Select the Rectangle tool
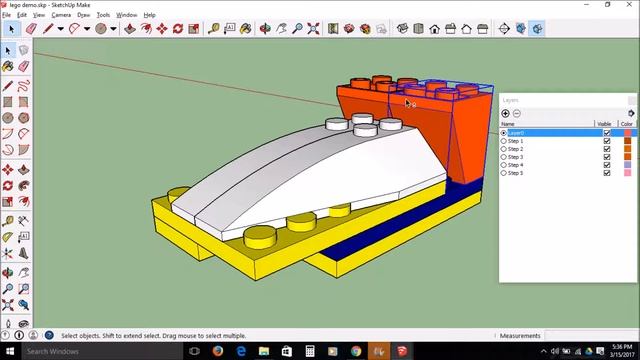Image resolution: width=640 pixels, height=360 pixels. (x=8, y=102)
